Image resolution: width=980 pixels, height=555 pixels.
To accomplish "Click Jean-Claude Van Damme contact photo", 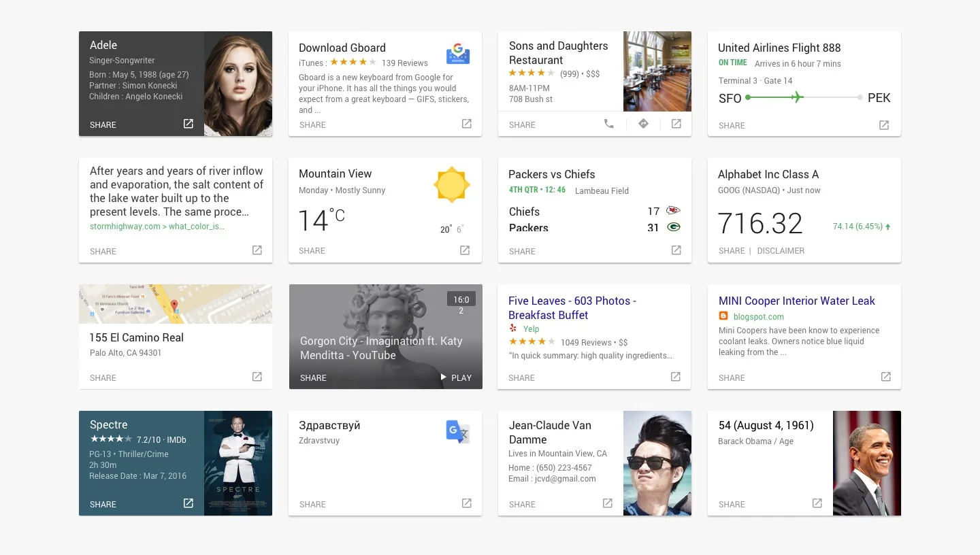I will click(x=657, y=463).
